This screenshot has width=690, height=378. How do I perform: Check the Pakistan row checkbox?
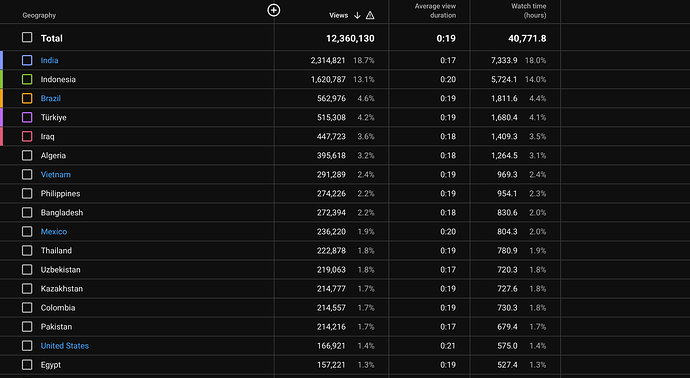27,327
